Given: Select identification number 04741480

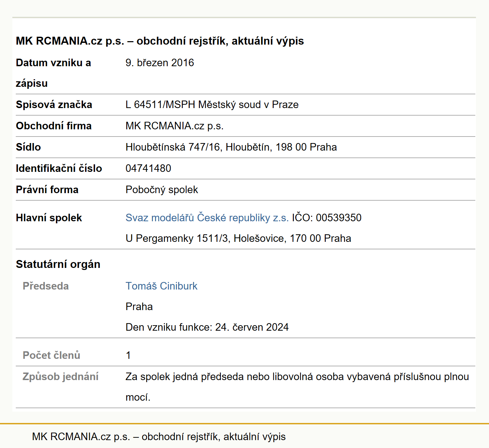Looking at the screenshot, I should (148, 168).
